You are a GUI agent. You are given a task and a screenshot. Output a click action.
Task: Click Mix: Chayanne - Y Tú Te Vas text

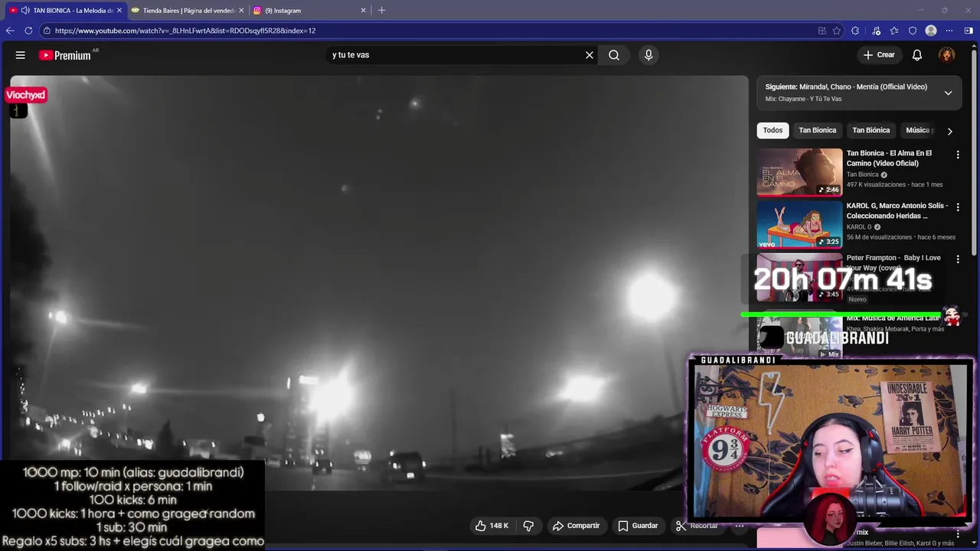(x=803, y=99)
